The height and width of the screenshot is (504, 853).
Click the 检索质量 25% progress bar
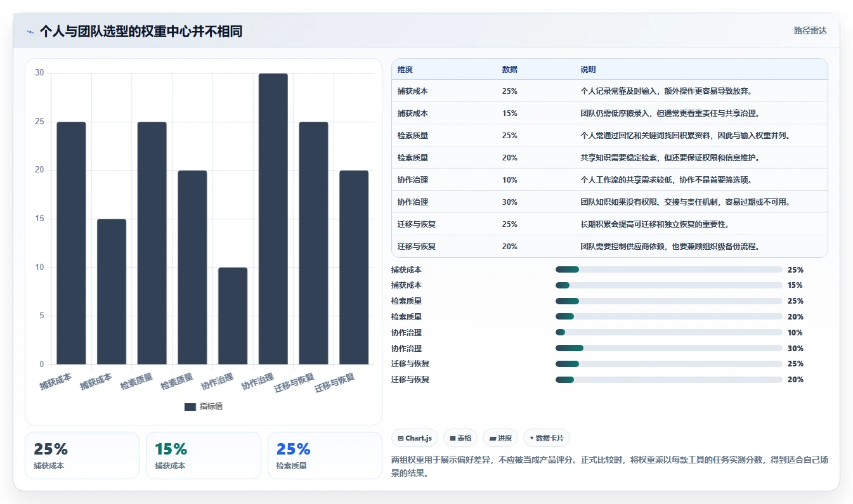[x=668, y=301]
